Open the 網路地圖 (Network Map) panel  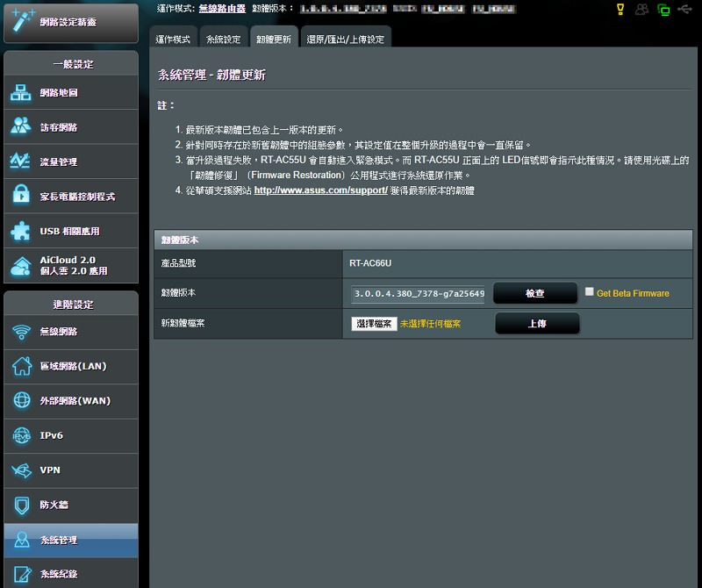(70, 91)
